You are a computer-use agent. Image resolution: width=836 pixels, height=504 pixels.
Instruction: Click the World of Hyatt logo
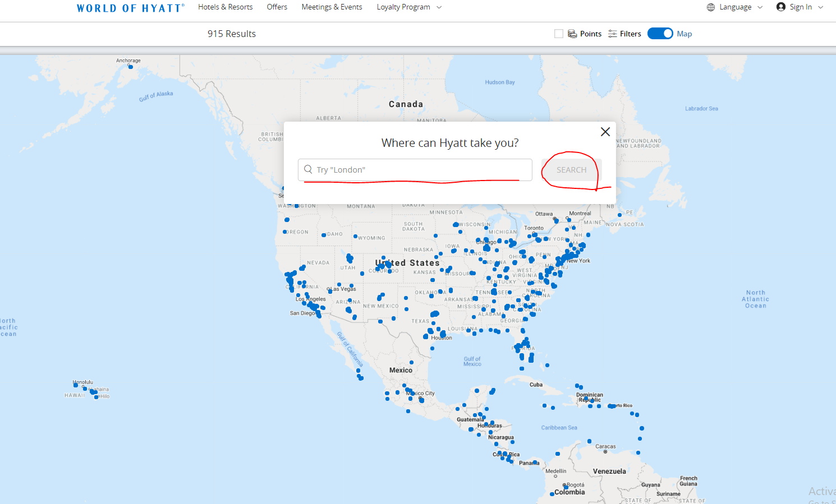(x=130, y=8)
